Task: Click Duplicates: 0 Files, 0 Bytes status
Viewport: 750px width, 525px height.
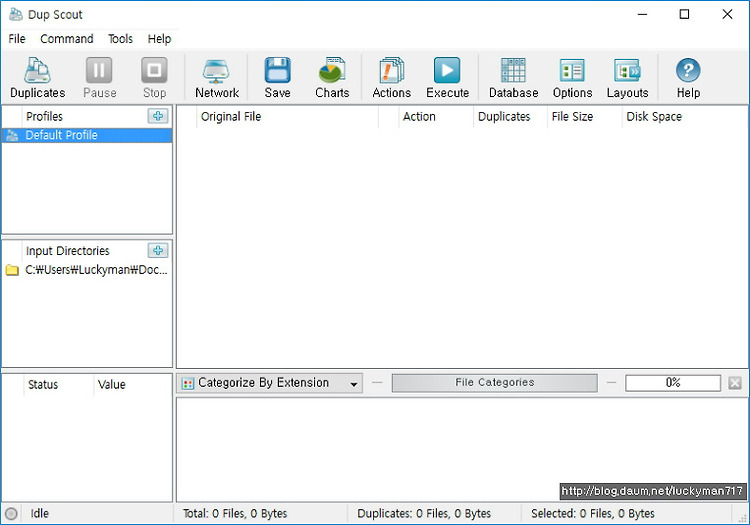Action: pyautogui.click(x=424, y=514)
